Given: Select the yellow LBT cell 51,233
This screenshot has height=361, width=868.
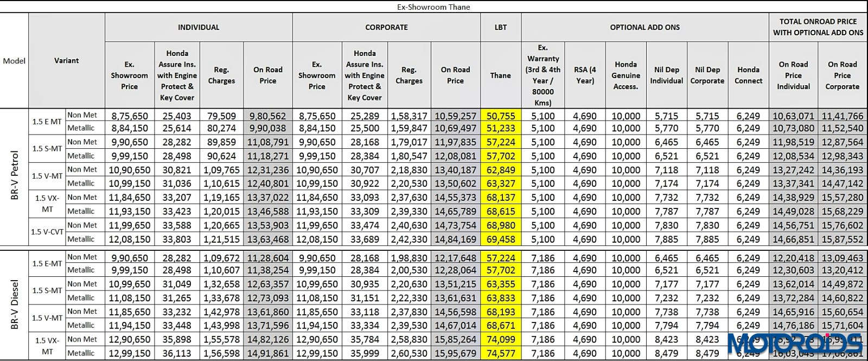Looking at the screenshot, I should pyautogui.click(x=501, y=129).
